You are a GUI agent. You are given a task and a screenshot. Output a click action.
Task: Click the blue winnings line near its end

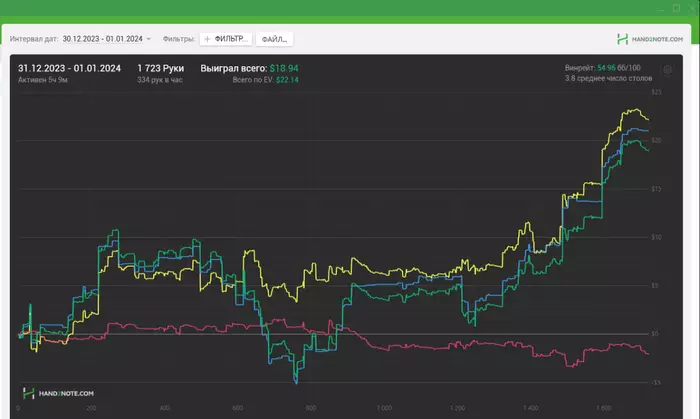click(x=644, y=130)
